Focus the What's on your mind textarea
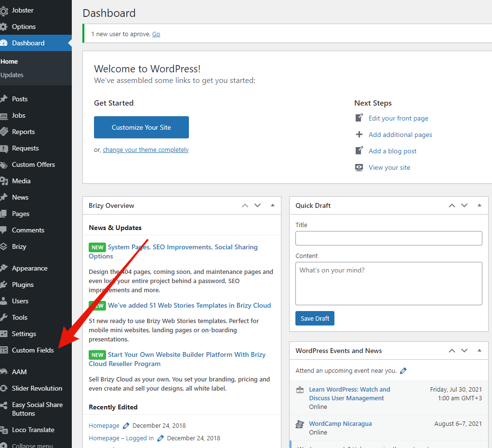Image resolution: width=492 pixels, height=448 pixels. click(x=389, y=284)
